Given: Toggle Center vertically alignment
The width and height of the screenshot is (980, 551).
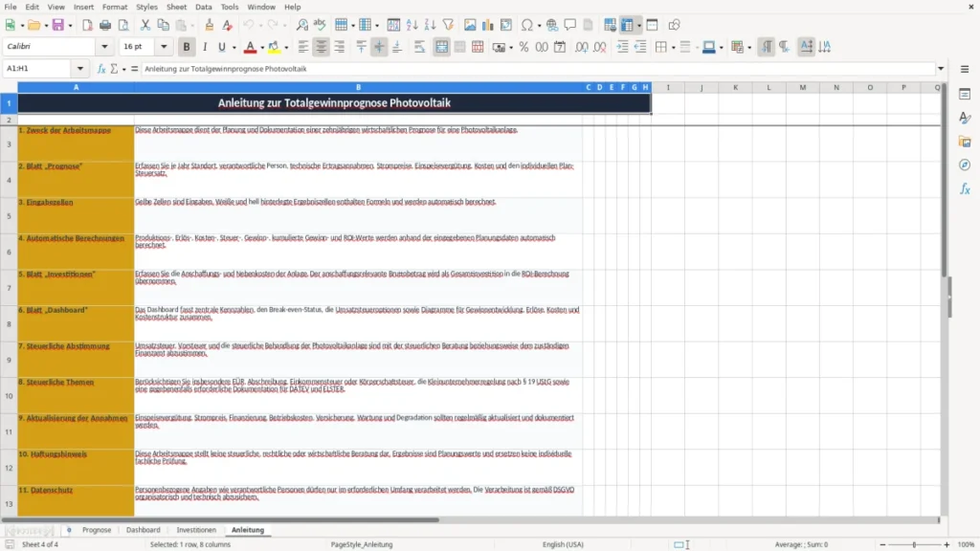Looking at the screenshot, I should [379, 47].
